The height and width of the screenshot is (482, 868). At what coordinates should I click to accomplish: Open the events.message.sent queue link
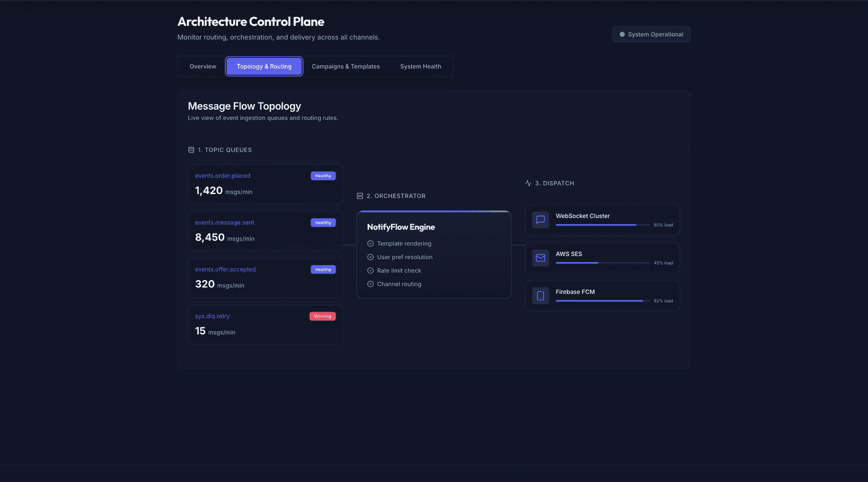click(x=224, y=222)
